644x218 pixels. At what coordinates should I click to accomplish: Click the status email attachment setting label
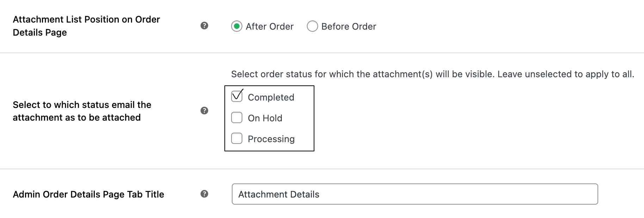[x=82, y=111]
